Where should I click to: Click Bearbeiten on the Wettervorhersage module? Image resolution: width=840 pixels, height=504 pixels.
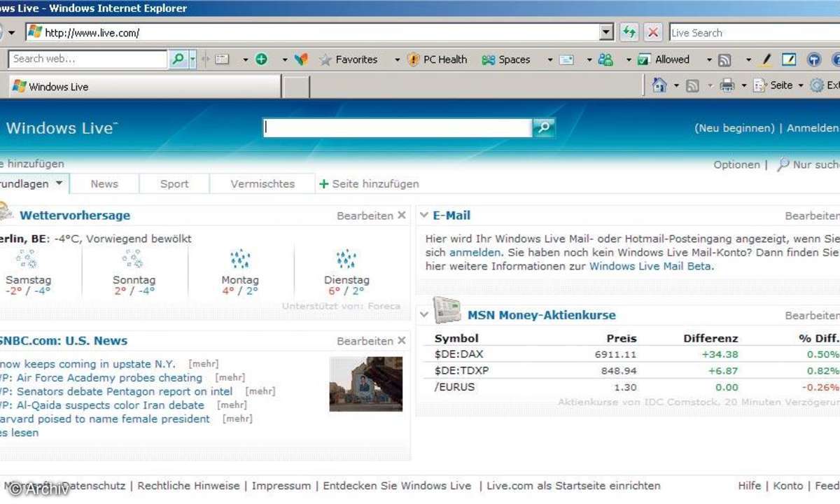click(x=365, y=216)
